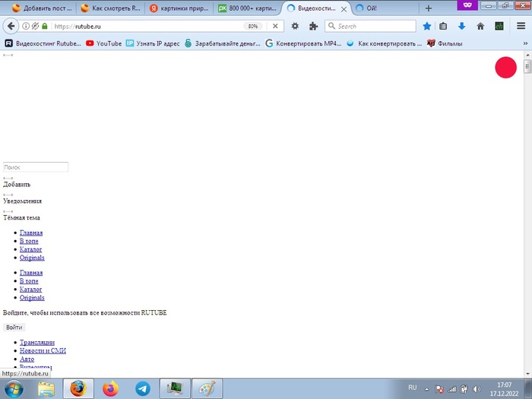Open the 'Трансляции' link
The height and width of the screenshot is (399, 532).
tap(37, 342)
